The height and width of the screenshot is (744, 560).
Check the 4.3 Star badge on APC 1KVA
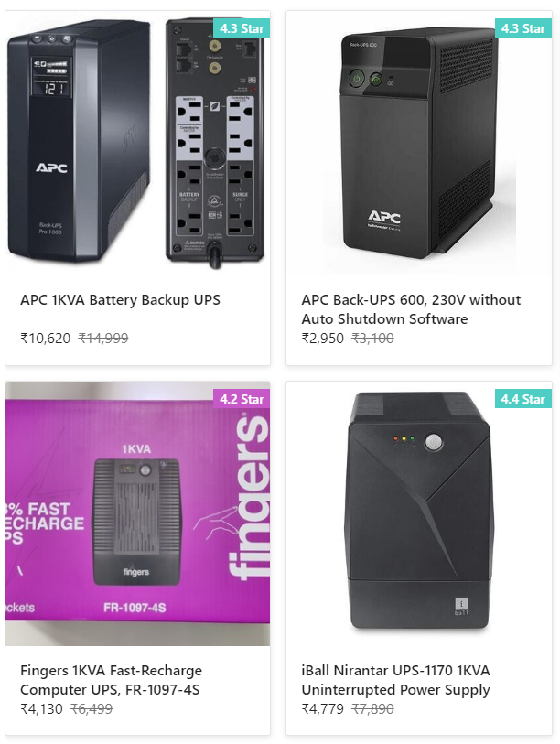click(x=242, y=28)
